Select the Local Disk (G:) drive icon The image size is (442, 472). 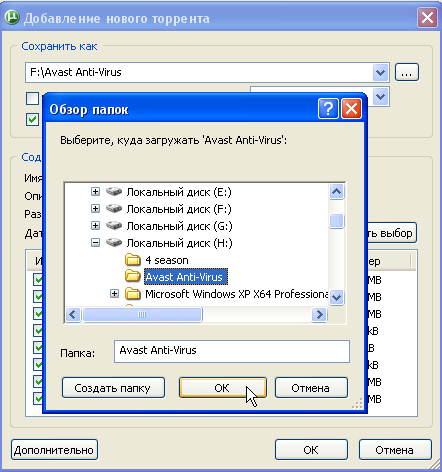[x=114, y=226]
